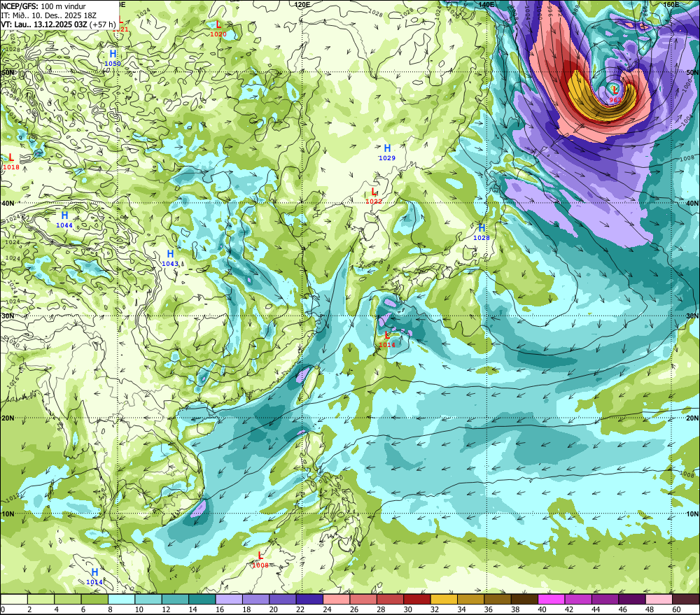Click the yellow swatch between 32 and 34
Image resolution: width=700 pixels, height=615 pixels.
[444, 600]
